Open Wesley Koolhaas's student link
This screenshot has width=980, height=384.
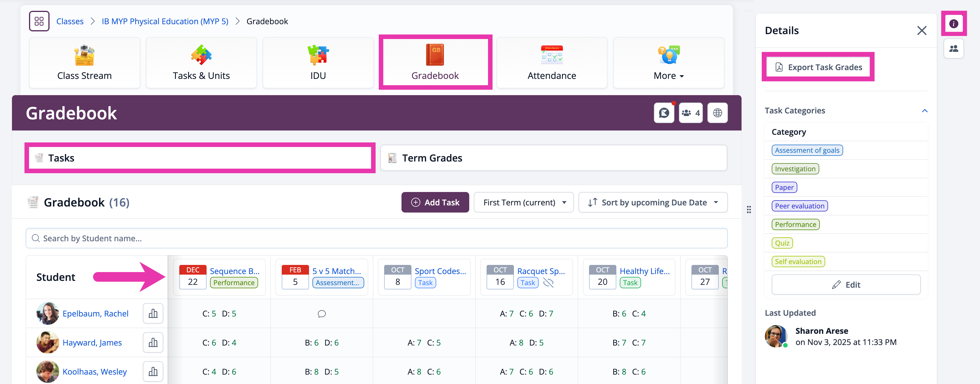pos(95,371)
